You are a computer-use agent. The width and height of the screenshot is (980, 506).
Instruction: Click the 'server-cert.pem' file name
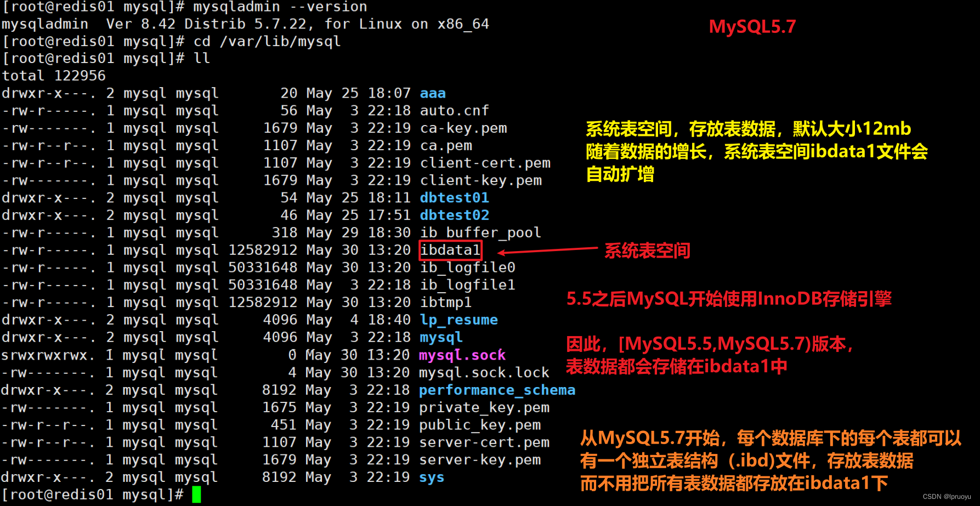pyautogui.click(x=484, y=442)
